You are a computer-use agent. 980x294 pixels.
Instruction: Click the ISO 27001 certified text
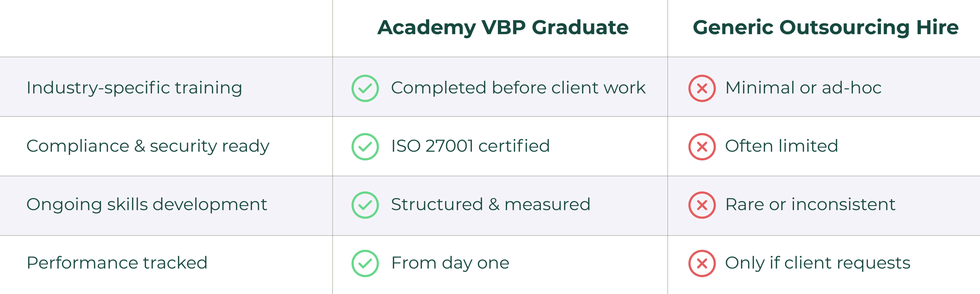pyautogui.click(x=470, y=146)
